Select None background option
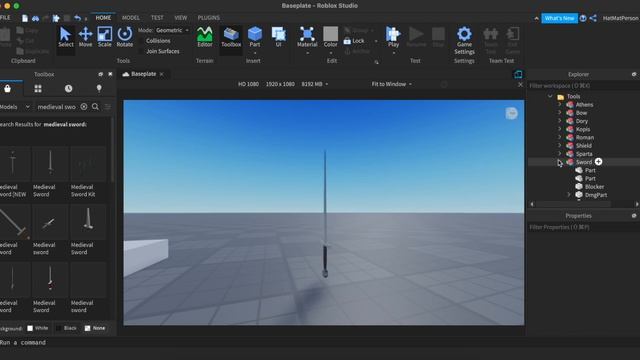Screen dimensions: 640x360 pyautogui.click(x=95, y=328)
